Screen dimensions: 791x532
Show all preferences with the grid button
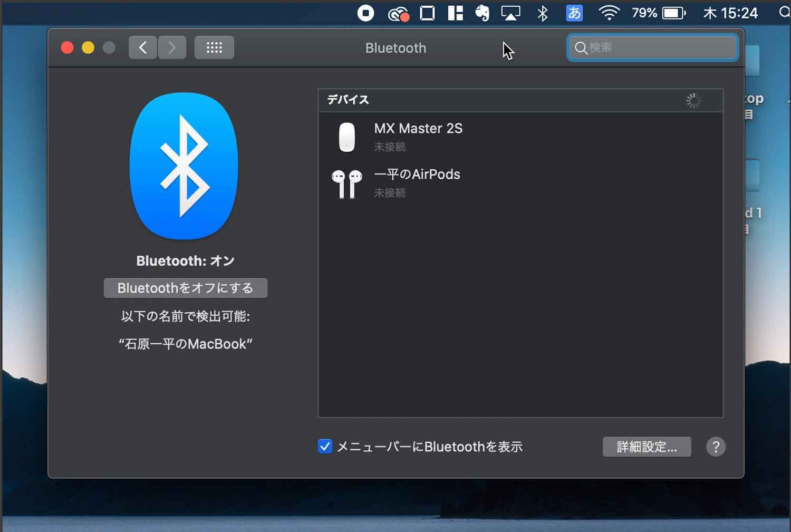(x=214, y=47)
